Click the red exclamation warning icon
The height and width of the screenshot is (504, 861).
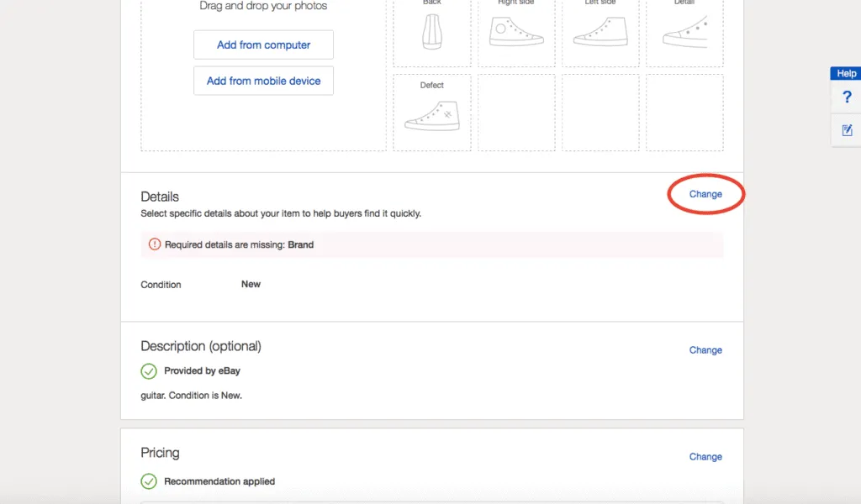151,244
